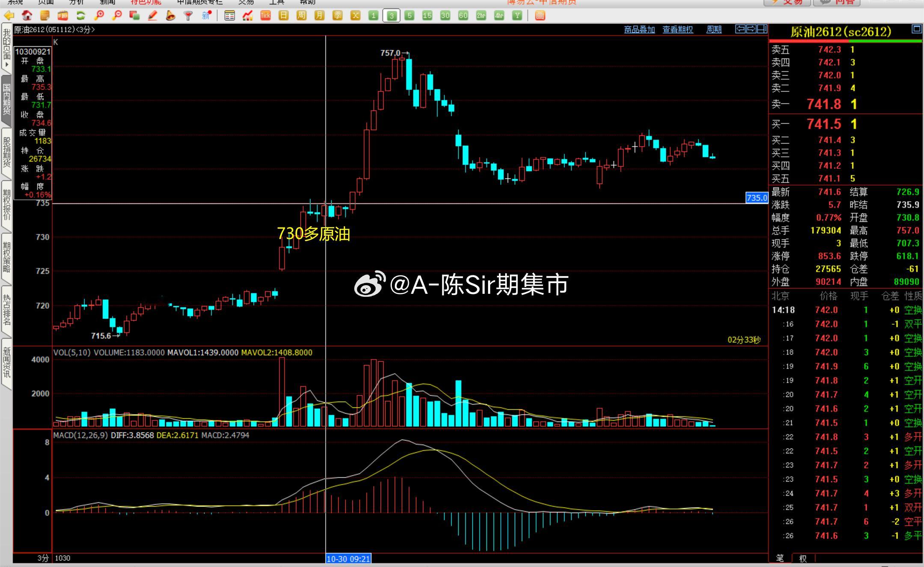This screenshot has width=924, height=567.
Task: Select the 1-minute period button
Action: (373, 16)
